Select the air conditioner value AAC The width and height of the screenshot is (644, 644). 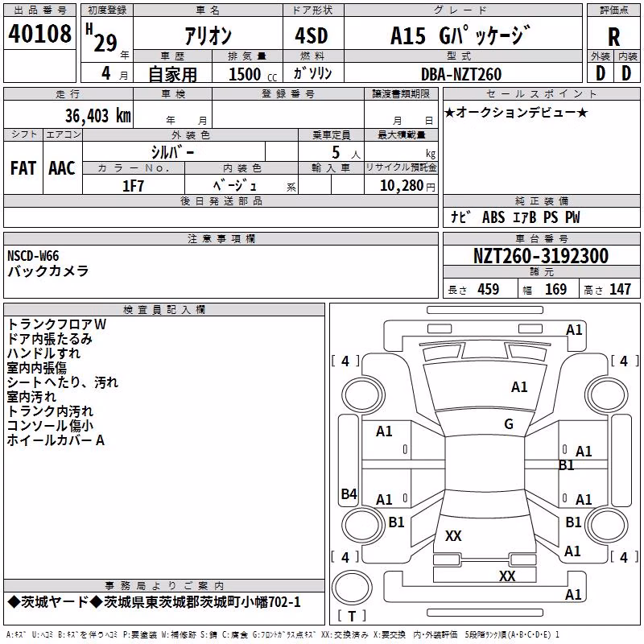62,168
